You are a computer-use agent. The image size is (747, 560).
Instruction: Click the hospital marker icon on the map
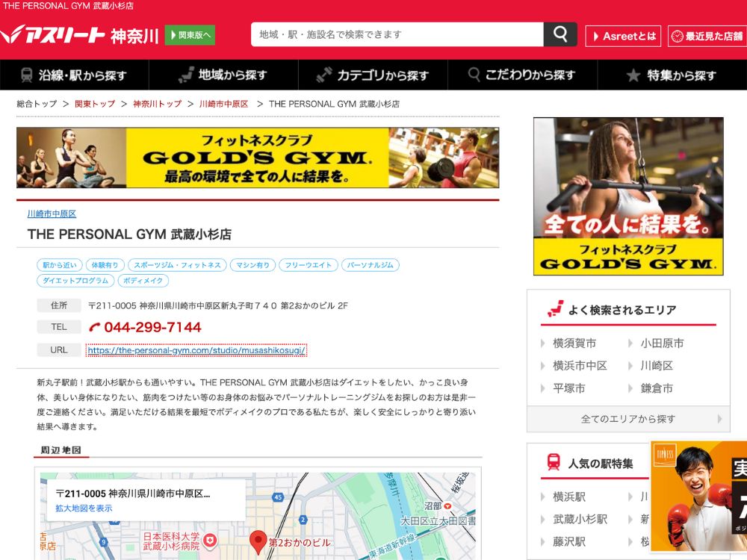click(x=210, y=540)
